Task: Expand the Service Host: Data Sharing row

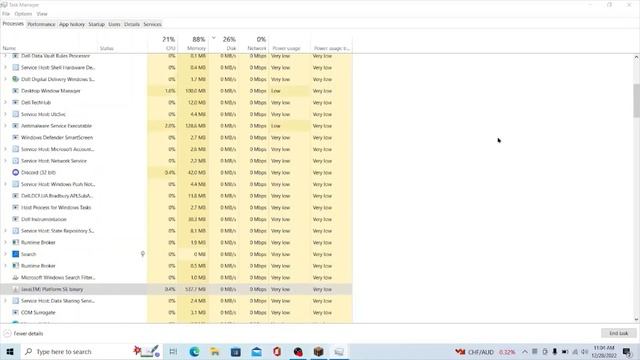Action: pos(5,301)
